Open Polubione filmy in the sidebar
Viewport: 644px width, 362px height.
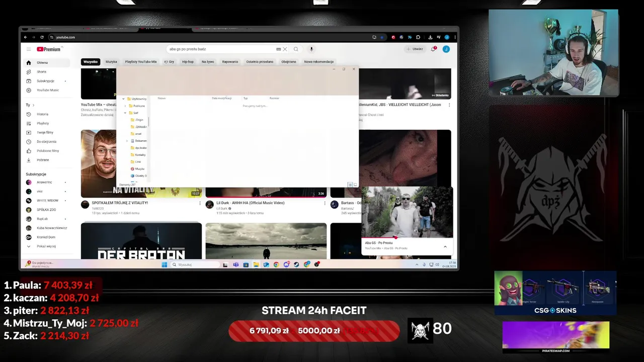pos(47,151)
